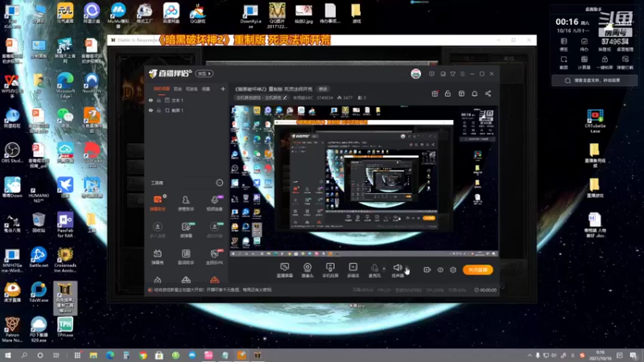
Task: Click the scrolling announcement text at bottom
Action: 213,290
